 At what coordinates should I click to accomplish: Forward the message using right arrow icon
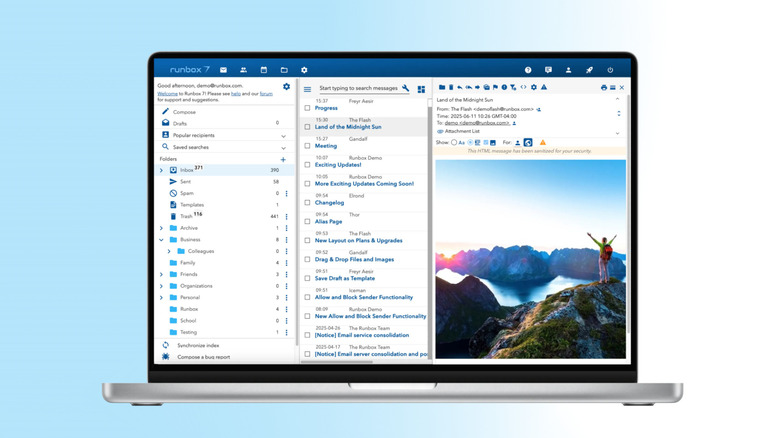tap(478, 87)
